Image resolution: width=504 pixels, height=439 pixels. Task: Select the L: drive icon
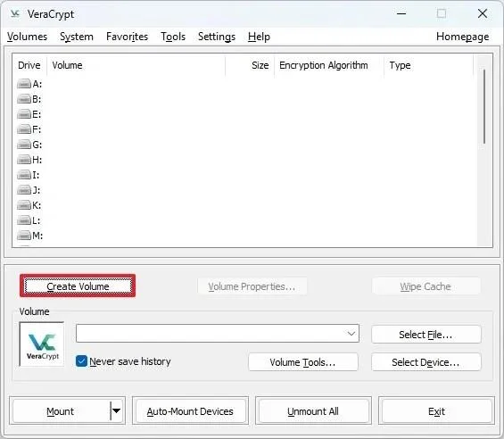click(x=24, y=220)
